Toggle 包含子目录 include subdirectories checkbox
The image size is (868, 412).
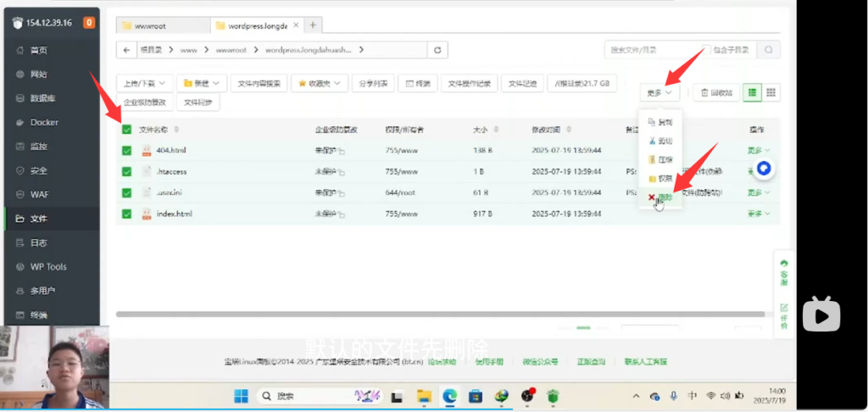706,49
